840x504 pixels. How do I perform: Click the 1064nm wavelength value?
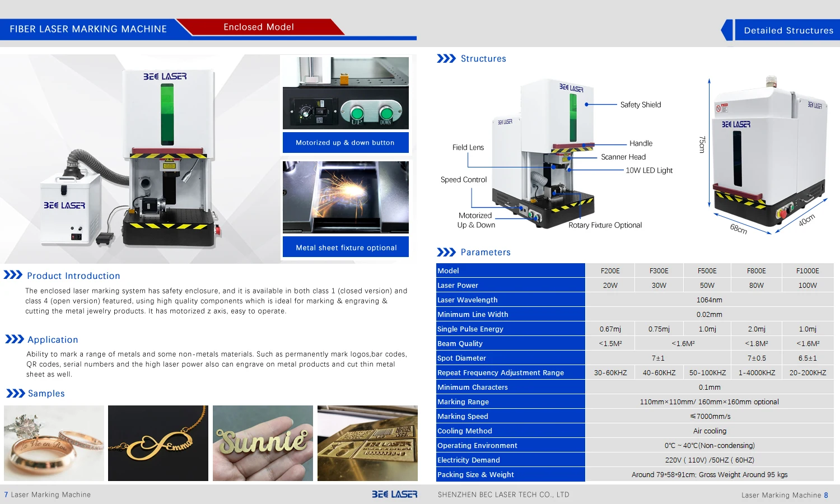point(710,300)
